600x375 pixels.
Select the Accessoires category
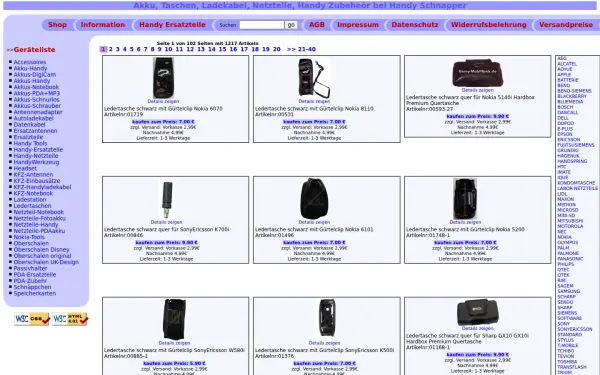30,62
